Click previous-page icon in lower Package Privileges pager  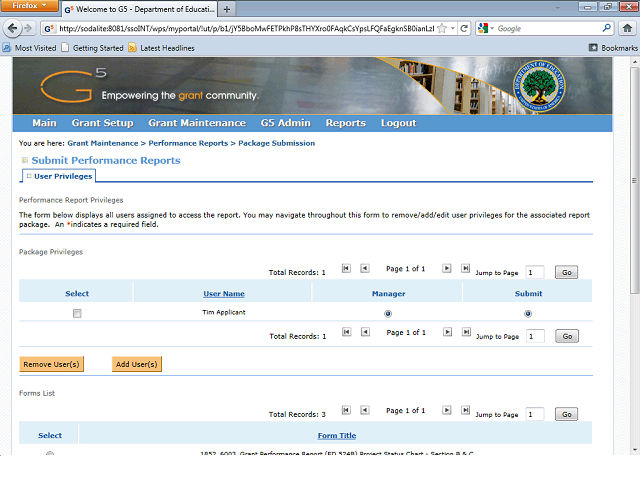pos(365,332)
